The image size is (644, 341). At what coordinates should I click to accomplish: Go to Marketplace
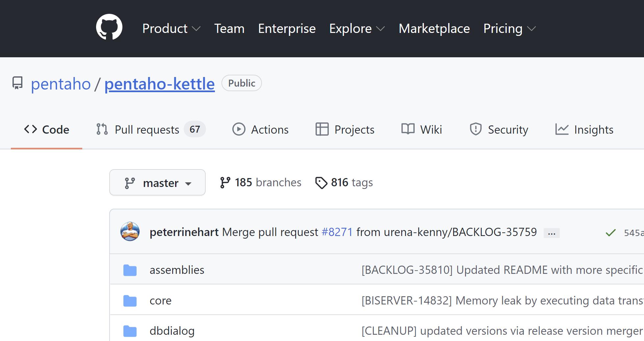tap(434, 29)
